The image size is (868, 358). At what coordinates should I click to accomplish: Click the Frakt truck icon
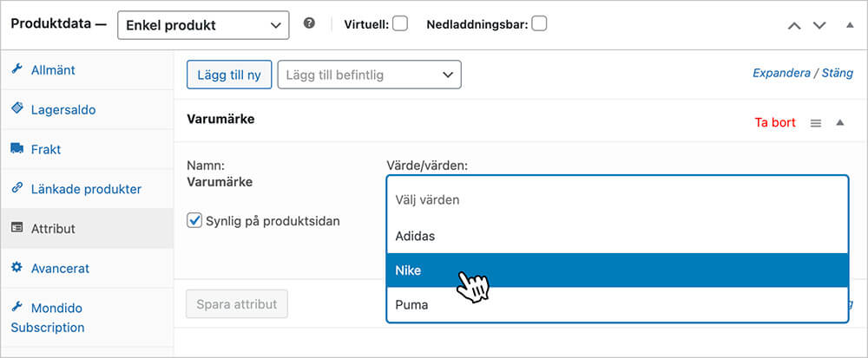point(16,149)
